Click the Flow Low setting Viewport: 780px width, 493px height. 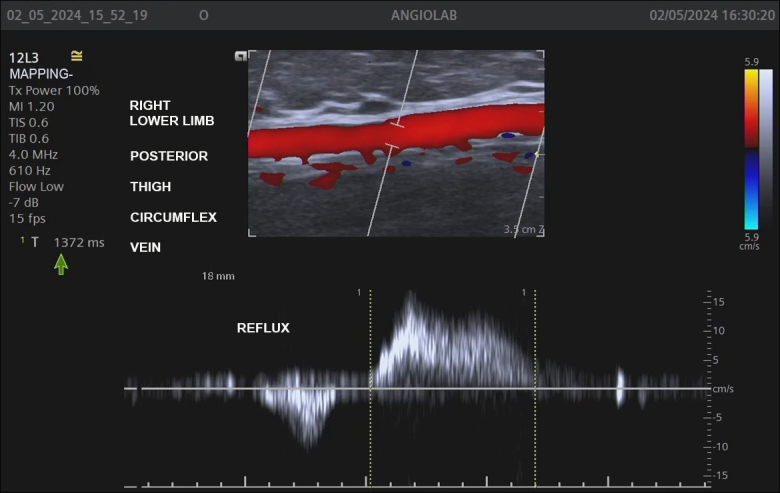point(36,186)
